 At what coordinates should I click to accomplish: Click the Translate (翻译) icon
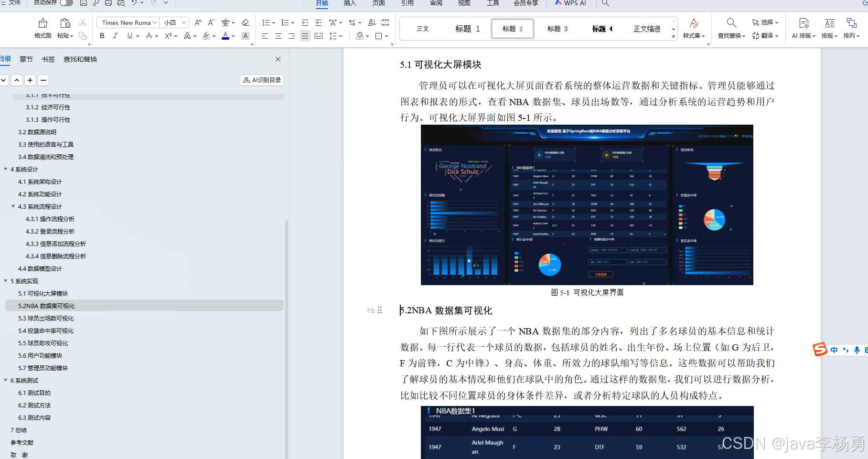[765, 35]
